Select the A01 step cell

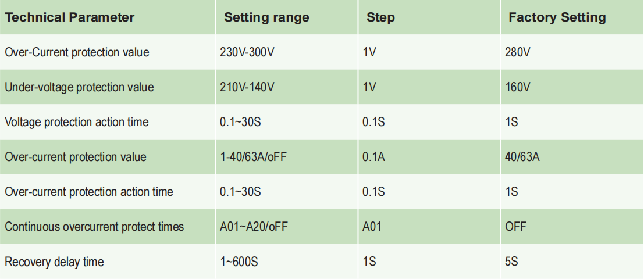pyautogui.click(x=372, y=227)
